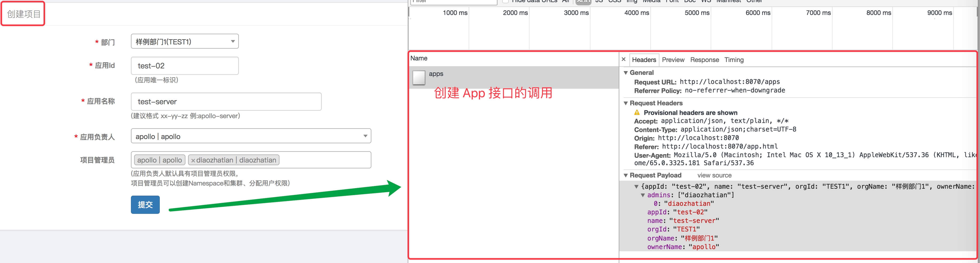Click the view source link
Screen dimensions: 980x263
click(x=715, y=175)
